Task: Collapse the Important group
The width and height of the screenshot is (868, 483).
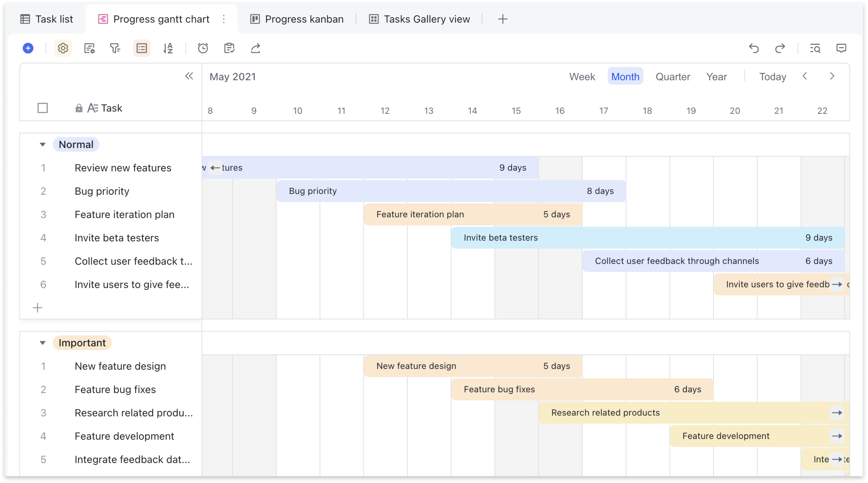Action: 42,343
